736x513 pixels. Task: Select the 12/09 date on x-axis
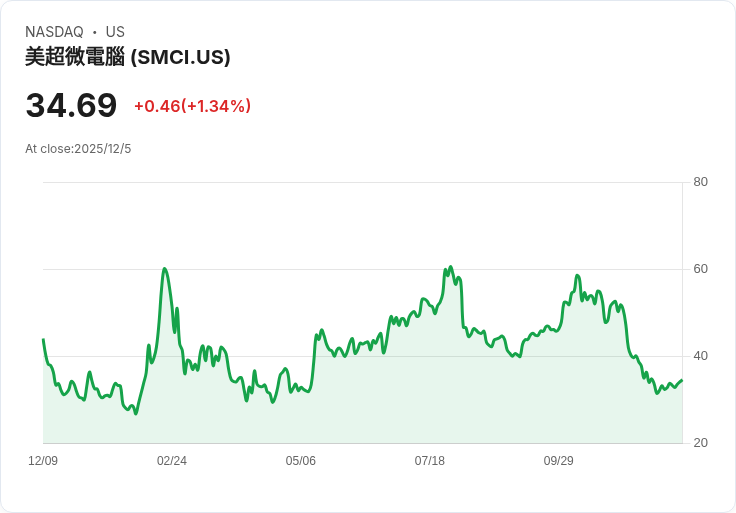click(43, 461)
